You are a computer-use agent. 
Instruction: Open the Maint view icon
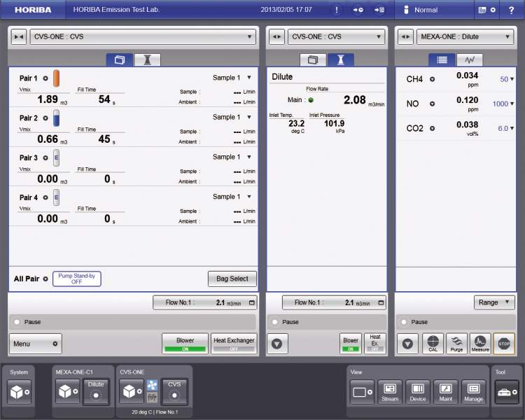pyautogui.click(x=446, y=393)
